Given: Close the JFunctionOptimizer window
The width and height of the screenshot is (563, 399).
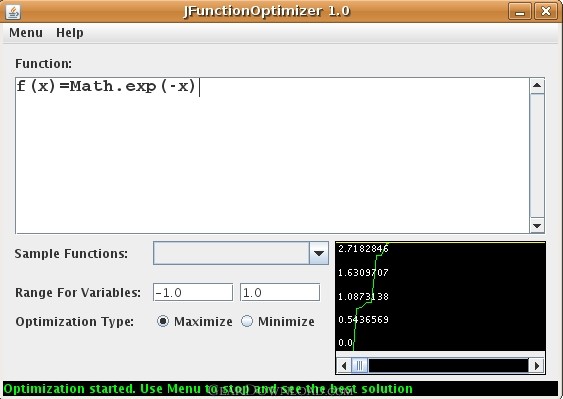Looking at the screenshot, I should click(x=545, y=11).
